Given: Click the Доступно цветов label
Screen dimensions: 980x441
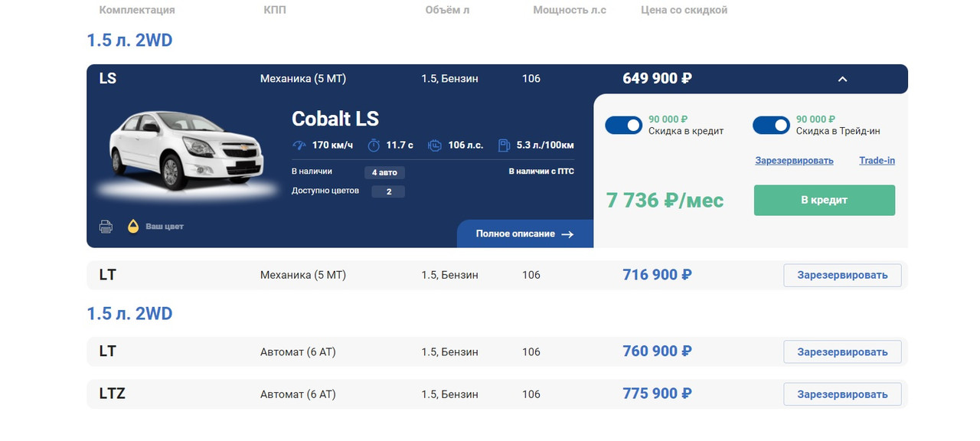Looking at the screenshot, I should (325, 191).
